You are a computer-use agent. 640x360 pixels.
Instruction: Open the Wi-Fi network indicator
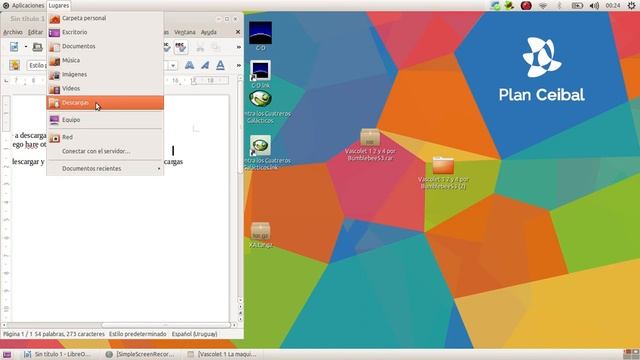coord(543,6)
